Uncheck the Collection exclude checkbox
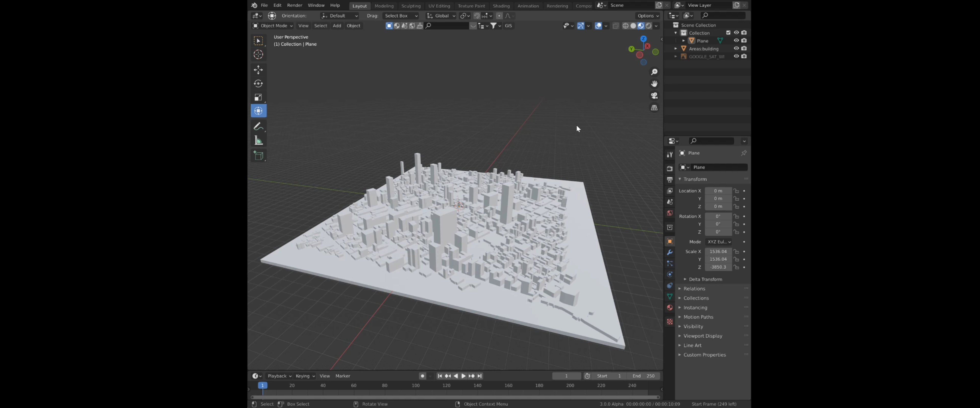Viewport: 980px width, 408px height. coord(728,32)
